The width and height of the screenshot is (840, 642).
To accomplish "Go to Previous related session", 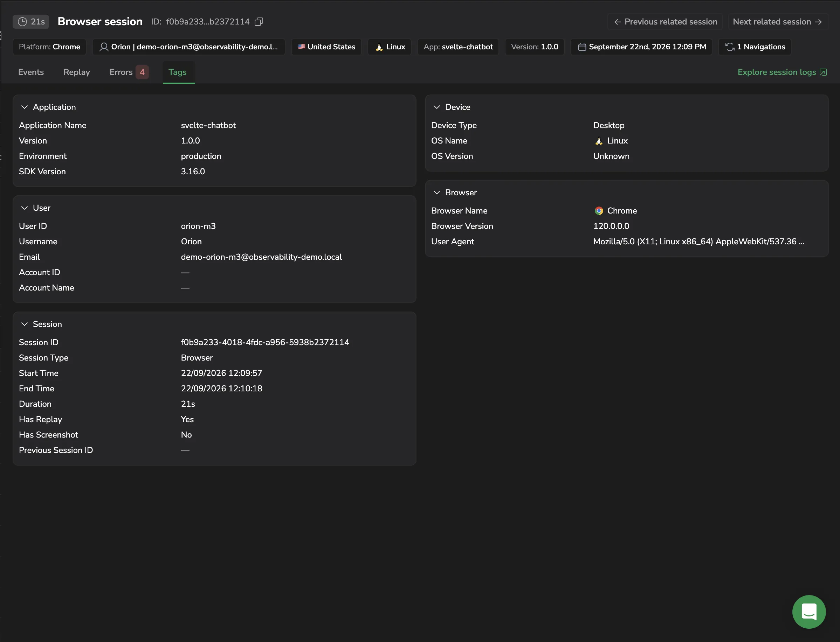I will pyautogui.click(x=665, y=22).
